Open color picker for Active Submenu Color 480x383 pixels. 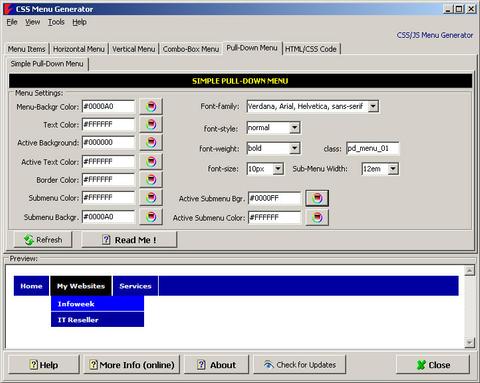pyautogui.click(x=317, y=218)
